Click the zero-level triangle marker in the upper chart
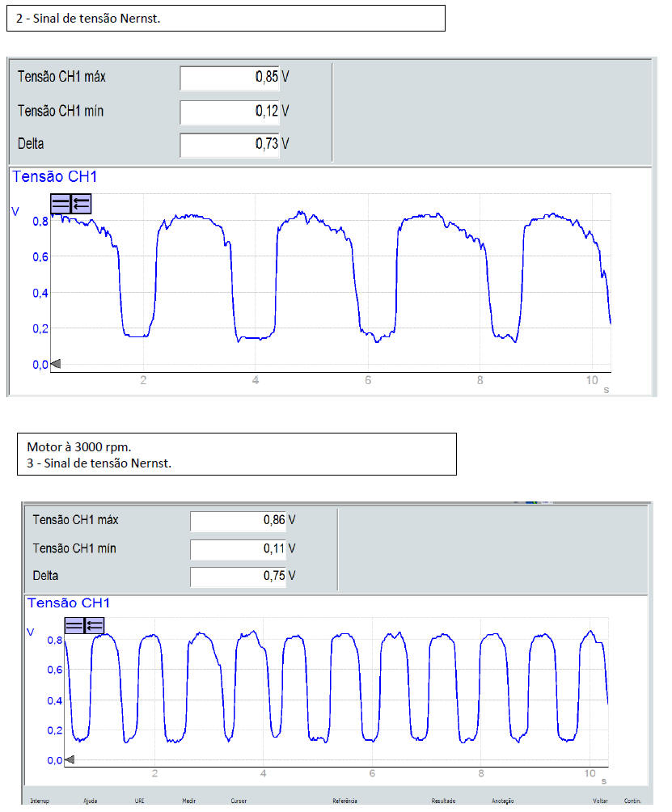The height and width of the screenshot is (812, 672). coord(56,365)
